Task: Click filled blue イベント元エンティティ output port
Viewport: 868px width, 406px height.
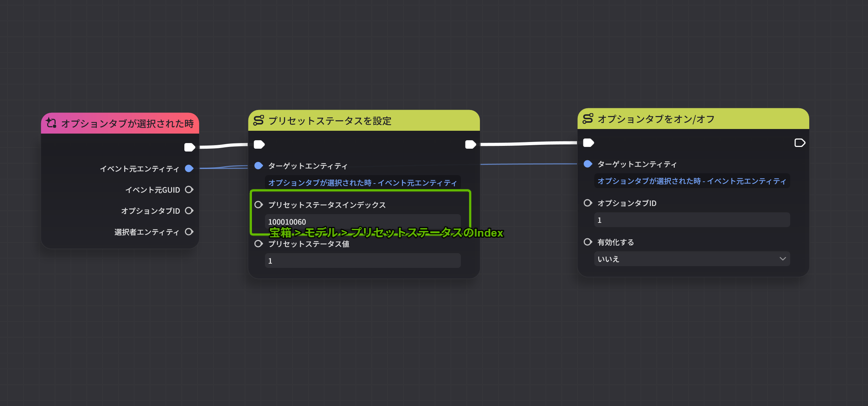Action: click(189, 169)
